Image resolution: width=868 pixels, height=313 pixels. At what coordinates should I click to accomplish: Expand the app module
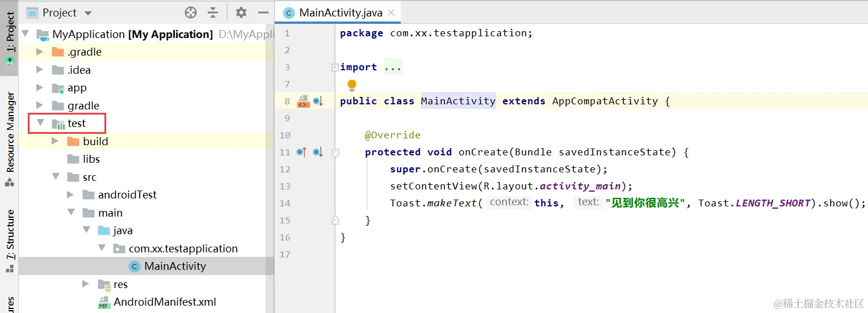(x=40, y=87)
